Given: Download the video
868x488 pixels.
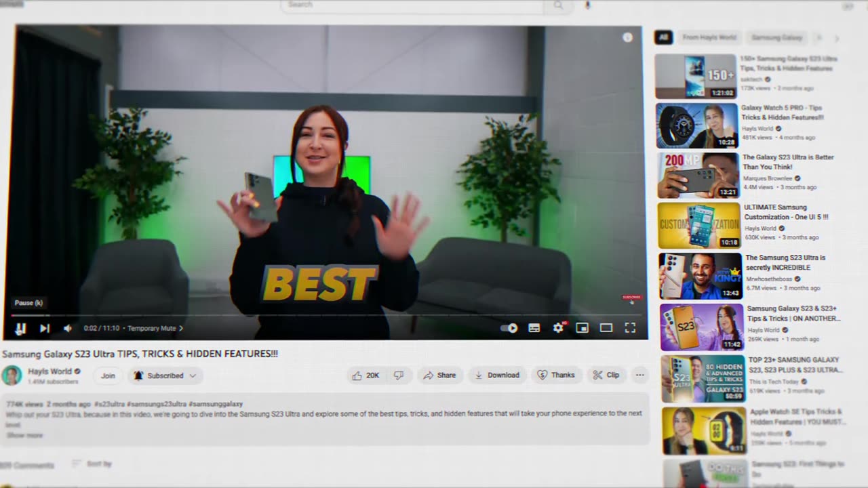Looking at the screenshot, I should (x=497, y=375).
